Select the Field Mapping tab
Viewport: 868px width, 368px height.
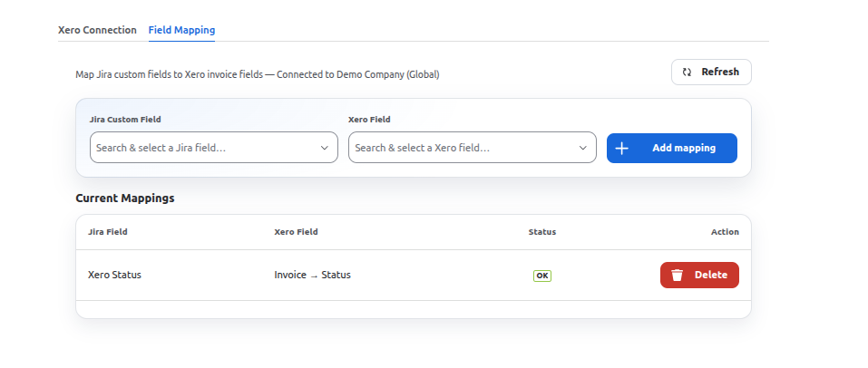181,30
